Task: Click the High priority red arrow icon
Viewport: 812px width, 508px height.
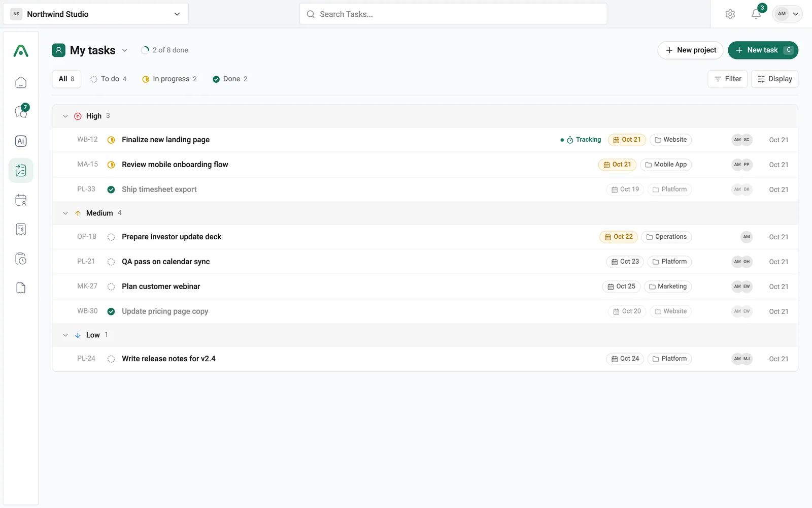Action: [x=78, y=116]
